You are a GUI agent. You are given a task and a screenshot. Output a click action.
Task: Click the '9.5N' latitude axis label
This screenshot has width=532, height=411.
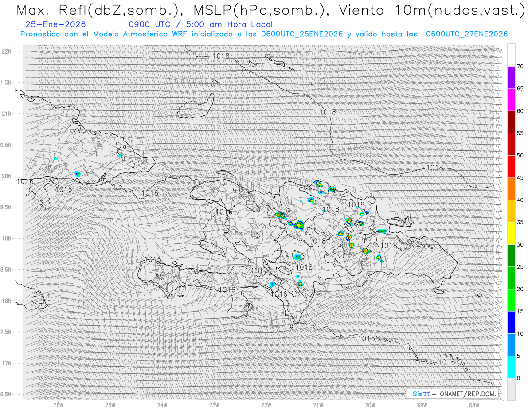(6, 207)
